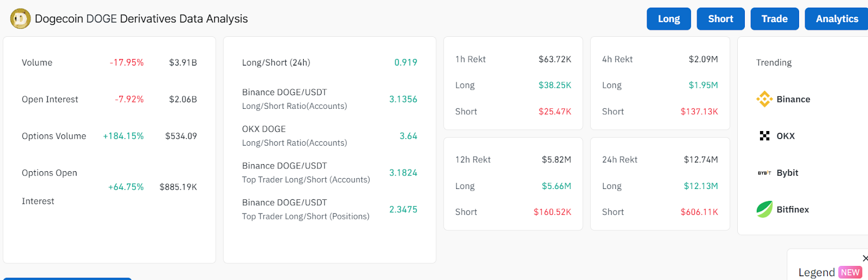The width and height of the screenshot is (868, 280).
Task: Click the OKX logo icon
Action: click(764, 136)
